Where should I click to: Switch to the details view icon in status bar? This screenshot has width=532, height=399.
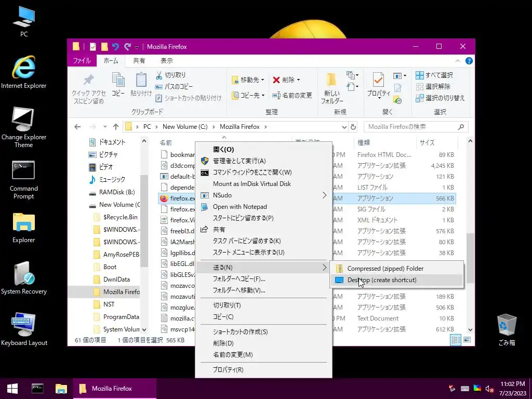[456, 340]
